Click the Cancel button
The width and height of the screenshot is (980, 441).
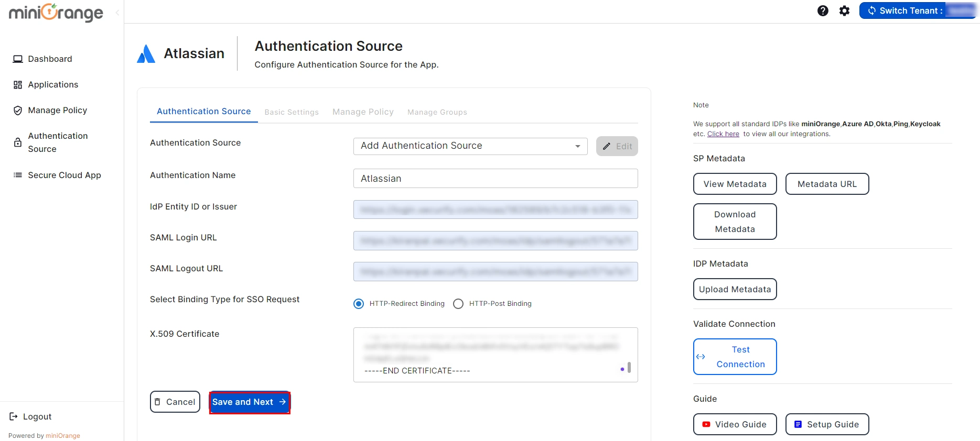tap(175, 402)
